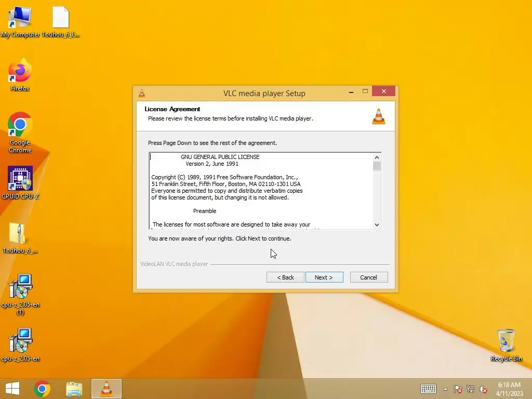Launch Firefox from the desktop
The width and height of the screenshot is (532, 399).
[x=20, y=75]
